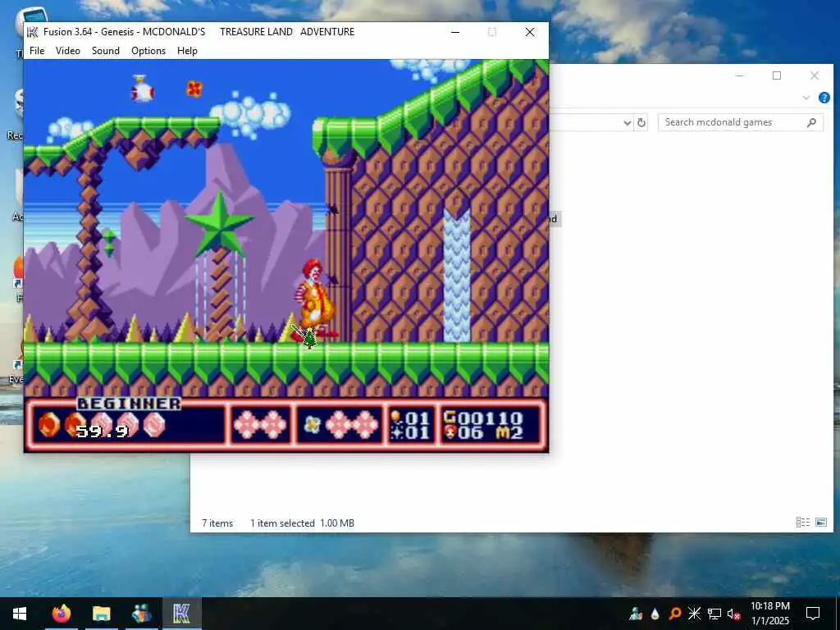The height and width of the screenshot is (630, 840).
Task: Click the muted volume speaker icon
Action: [x=733, y=614]
